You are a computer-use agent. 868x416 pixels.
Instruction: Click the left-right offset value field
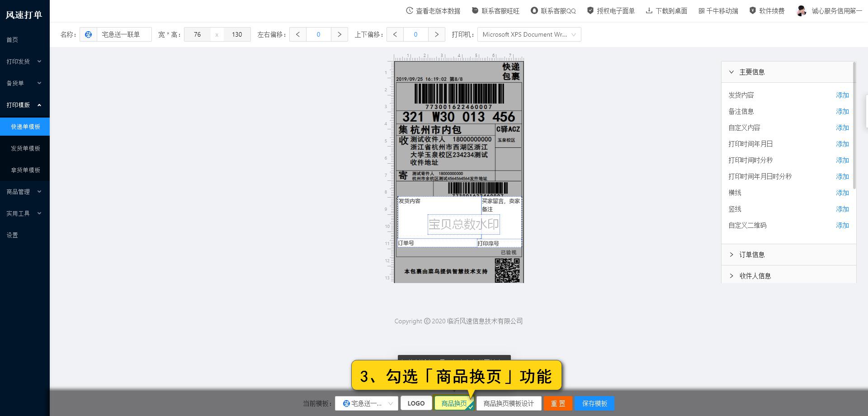tap(318, 34)
